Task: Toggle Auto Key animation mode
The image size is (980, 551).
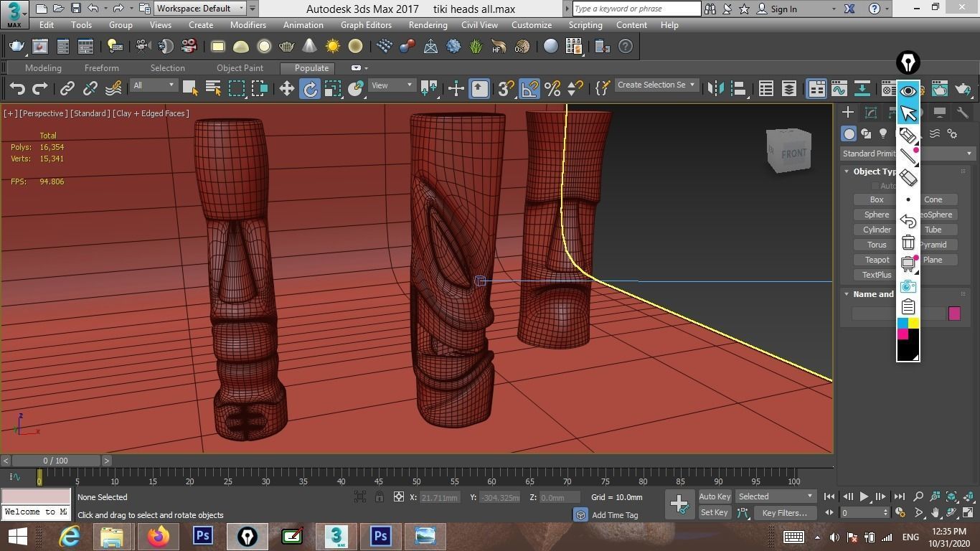Action: click(x=714, y=496)
